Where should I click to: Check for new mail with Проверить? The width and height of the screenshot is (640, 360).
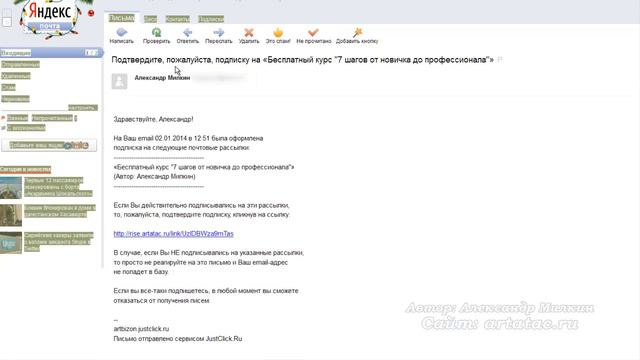156,36
